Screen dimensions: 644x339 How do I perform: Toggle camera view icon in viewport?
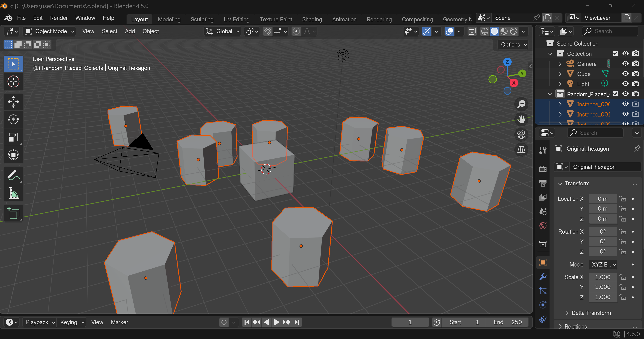(x=521, y=135)
